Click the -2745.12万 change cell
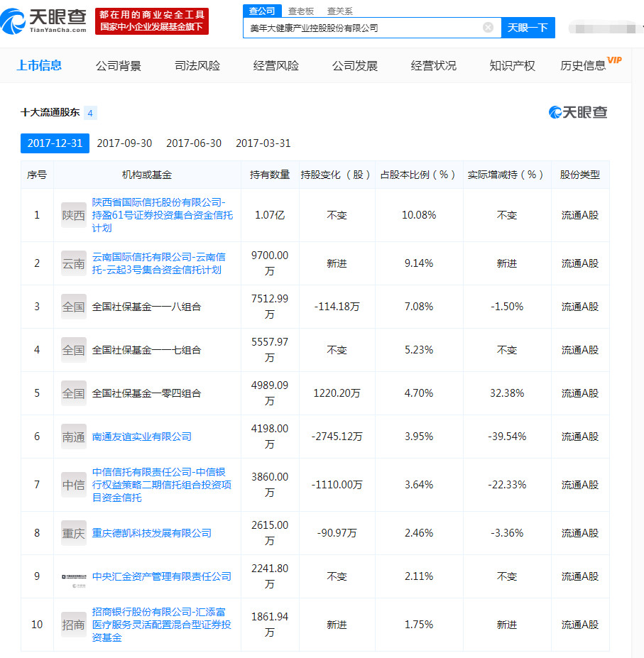Screen dimensions: 644x658 point(337,437)
